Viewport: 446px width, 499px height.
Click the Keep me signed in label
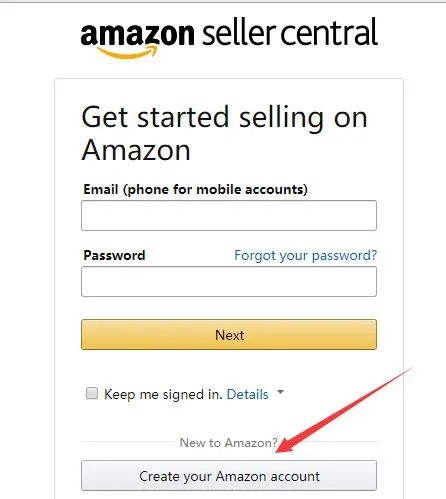163,394
